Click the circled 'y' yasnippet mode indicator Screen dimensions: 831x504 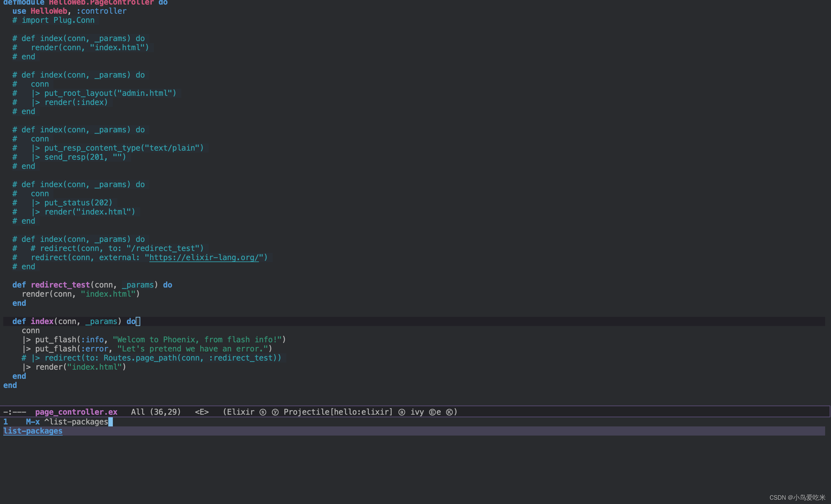pyautogui.click(x=275, y=412)
